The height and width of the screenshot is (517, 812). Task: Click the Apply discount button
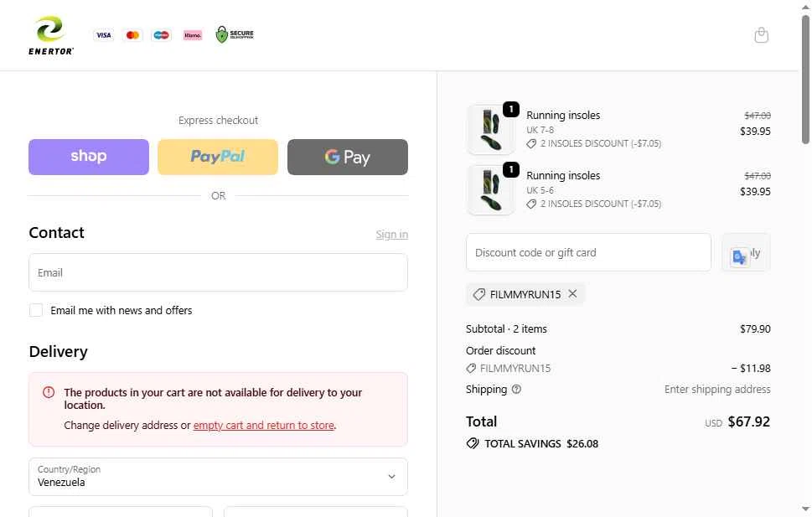746,252
